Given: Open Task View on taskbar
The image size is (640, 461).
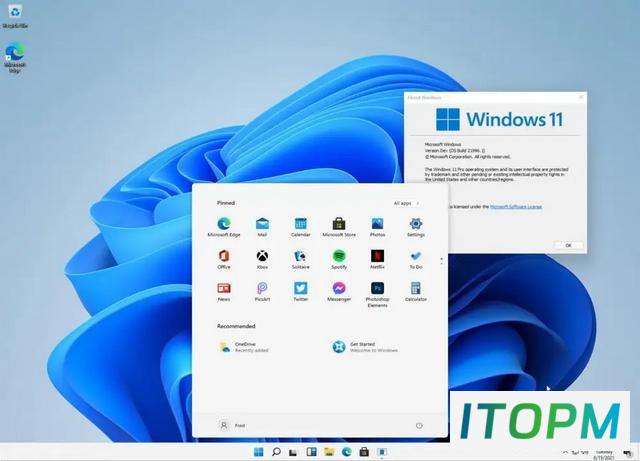Looking at the screenshot, I should point(293,452).
